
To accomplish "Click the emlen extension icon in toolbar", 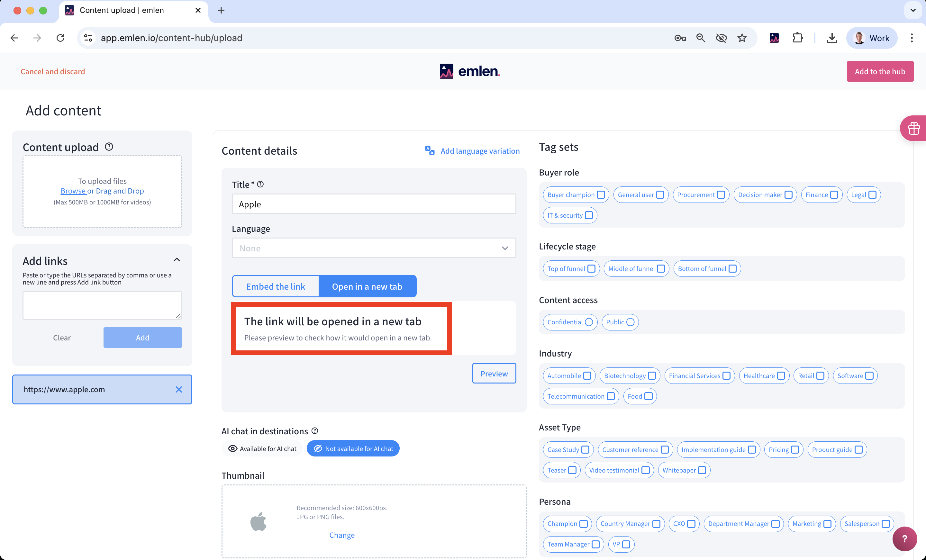I will (774, 38).
